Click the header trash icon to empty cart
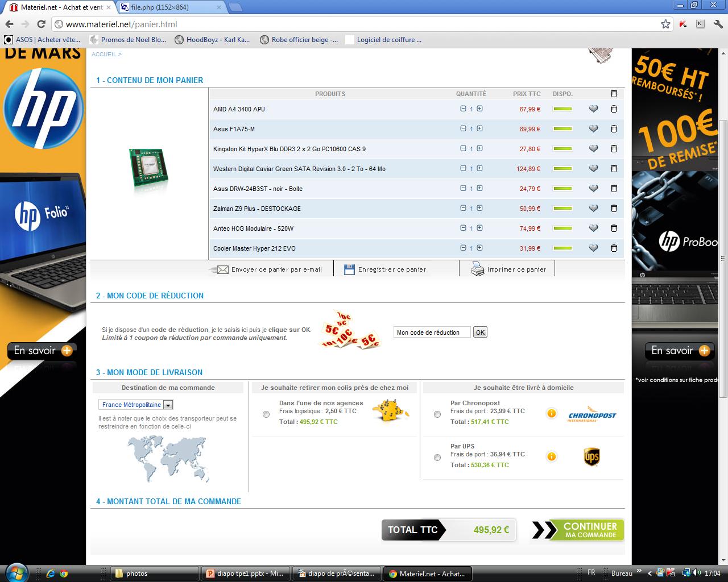 pyautogui.click(x=614, y=94)
